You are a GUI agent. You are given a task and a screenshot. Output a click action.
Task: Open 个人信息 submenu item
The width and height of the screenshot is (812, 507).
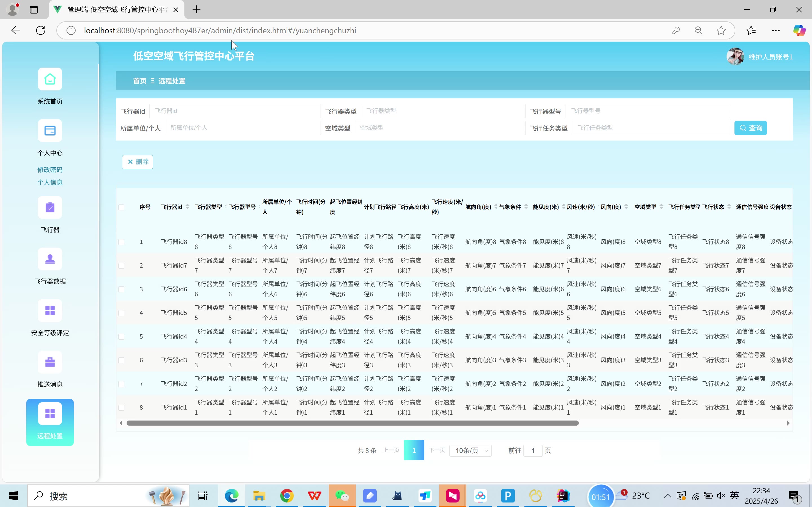pos(50,183)
